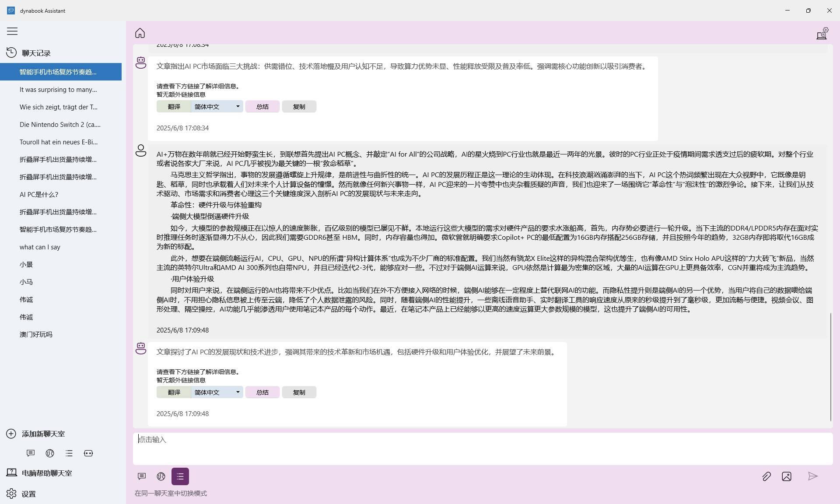The height and width of the screenshot is (504, 840).
Task: Click the robot icon under 添加新聊天室
Action: pyautogui.click(x=88, y=453)
